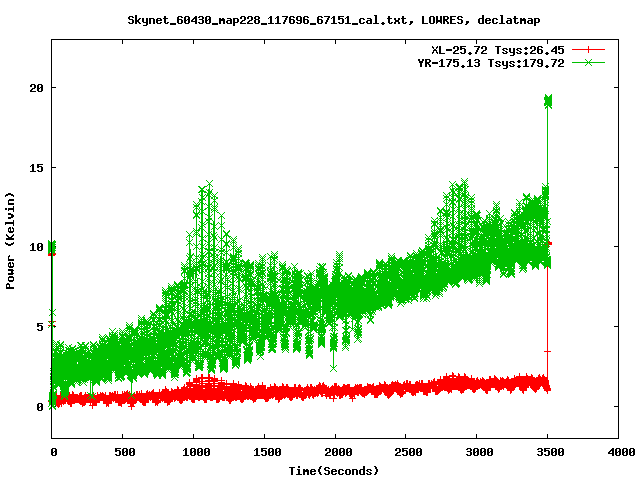Screen dimensions: 640x480
Task: Click the isolated green marker near 2000 seconds
Action: pyautogui.click(x=333, y=368)
